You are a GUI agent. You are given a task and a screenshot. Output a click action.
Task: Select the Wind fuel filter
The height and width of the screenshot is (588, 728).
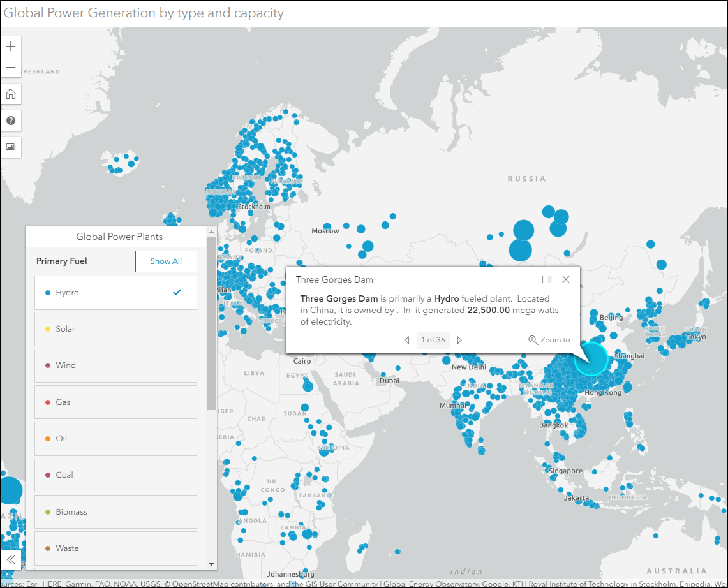(x=115, y=365)
